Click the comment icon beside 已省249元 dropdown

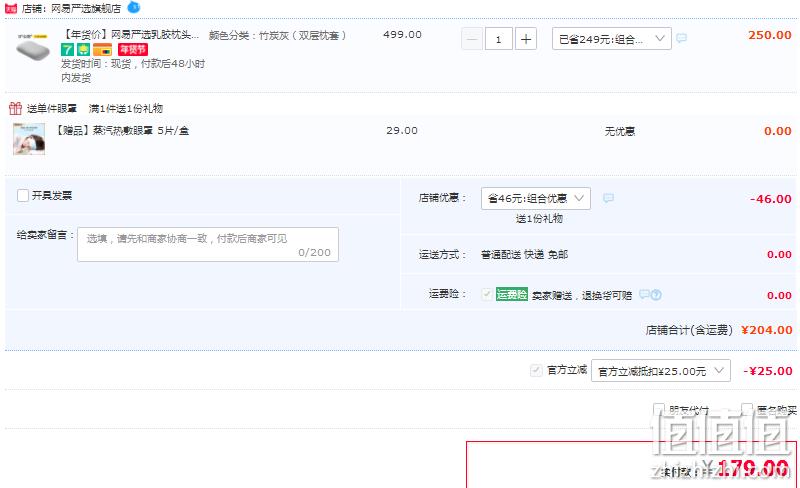pyautogui.click(x=682, y=38)
